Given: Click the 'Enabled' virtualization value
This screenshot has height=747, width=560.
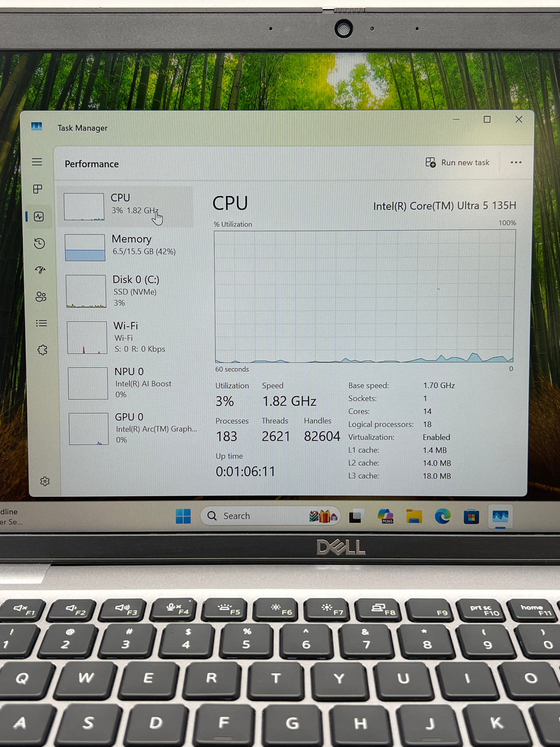Looking at the screenshot, I should pos(436,437).
